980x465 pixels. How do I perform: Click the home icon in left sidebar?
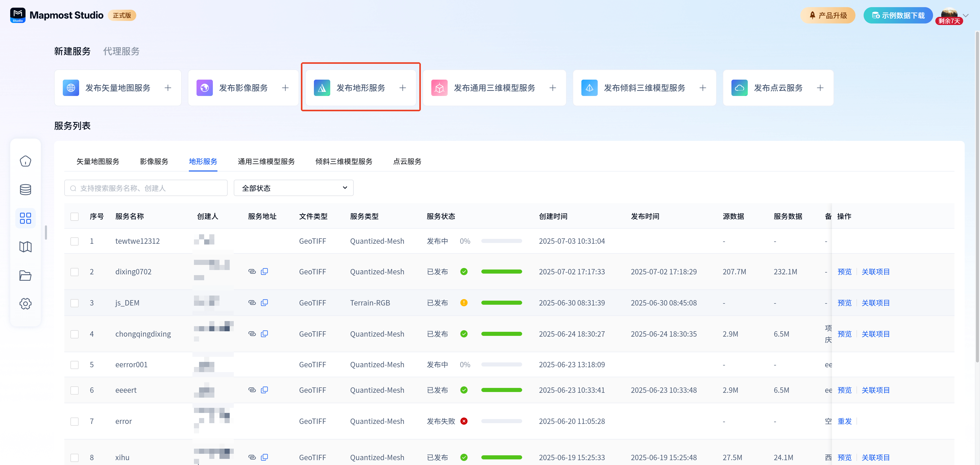pos(26,161)
